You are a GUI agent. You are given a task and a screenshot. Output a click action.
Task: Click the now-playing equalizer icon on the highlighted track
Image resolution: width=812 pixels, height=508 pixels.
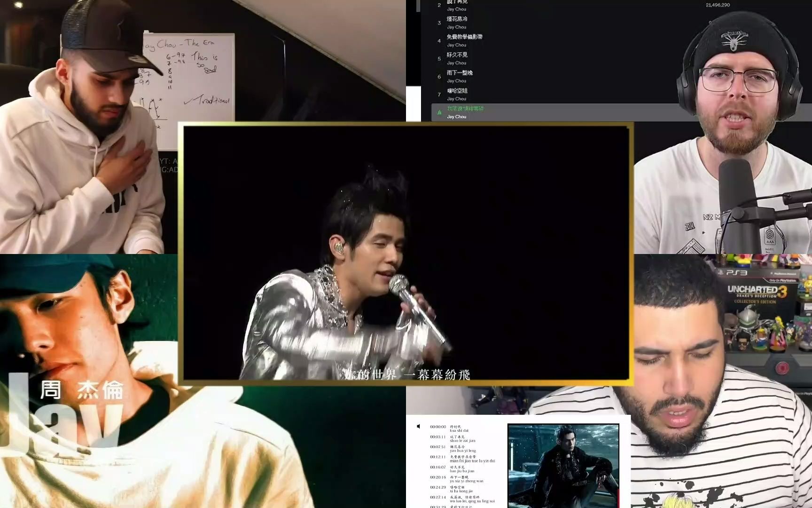439,112
